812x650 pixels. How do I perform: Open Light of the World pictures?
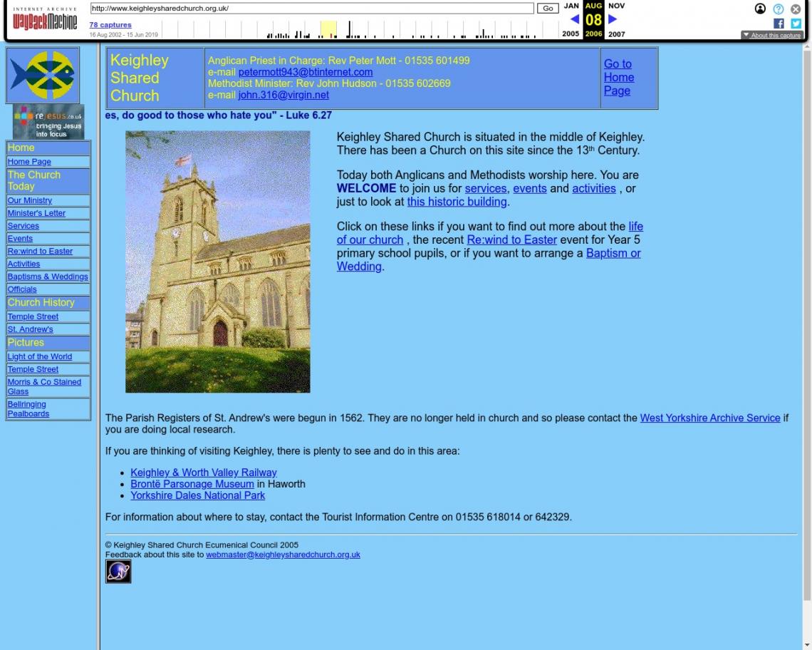[x=39, y=356]
